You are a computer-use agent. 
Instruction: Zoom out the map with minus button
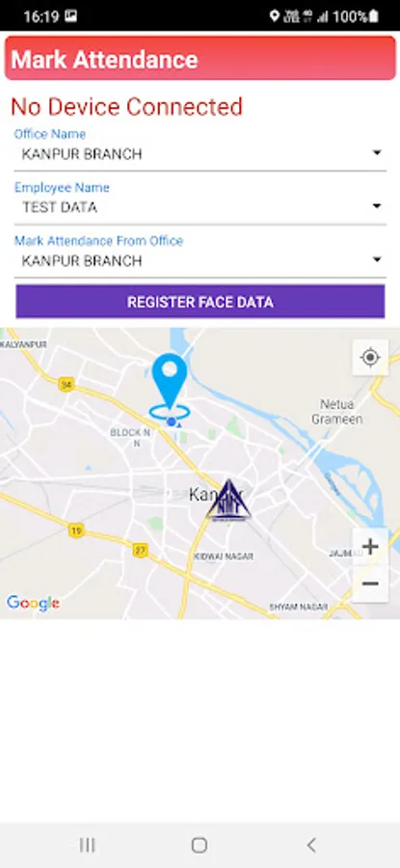tap(370, 583)
